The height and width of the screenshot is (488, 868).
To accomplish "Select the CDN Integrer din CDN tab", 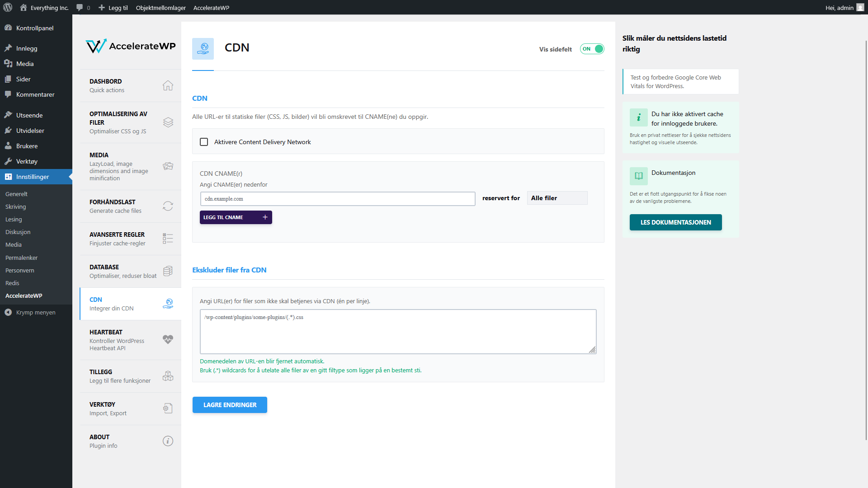I will 130,304.
